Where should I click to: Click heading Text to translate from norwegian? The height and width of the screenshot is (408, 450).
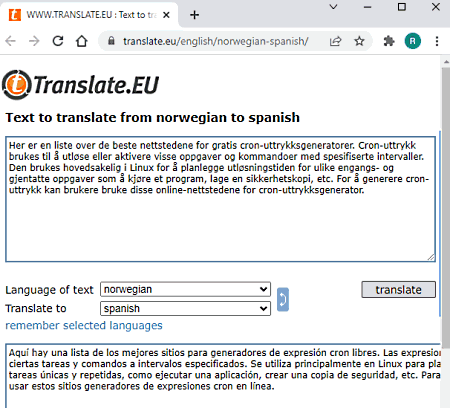[153, 118]
